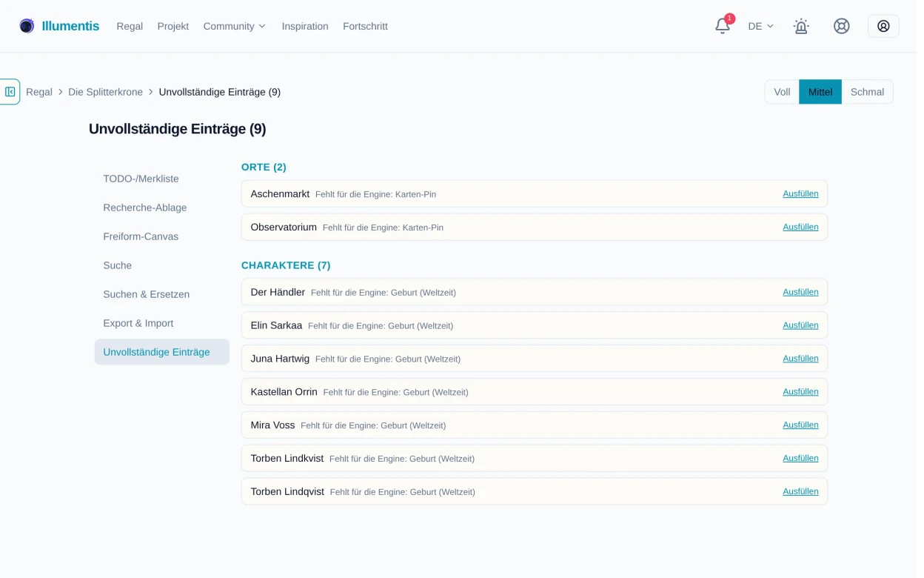924x578 pixels.
Task: Click the alarm siren icon
Action: pos(801,26)
